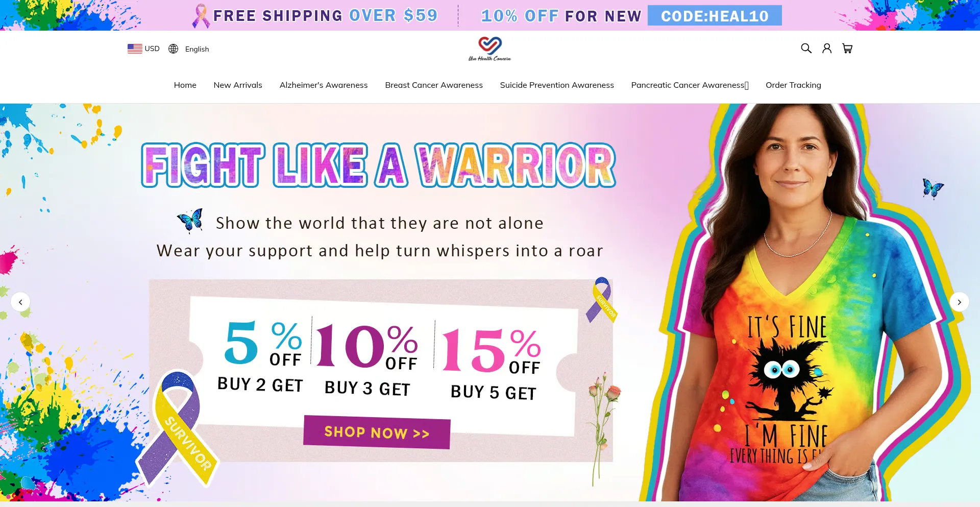Click the CODE:HEAL10 promo badge
The height and width of the screenshot is (507, 980).
click(715, 16)
